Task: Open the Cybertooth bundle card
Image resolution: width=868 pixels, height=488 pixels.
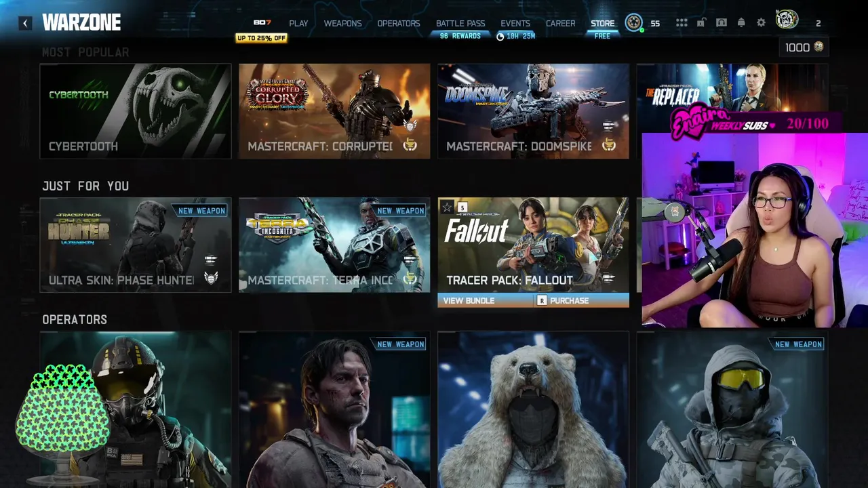Action: pos(136,111)
